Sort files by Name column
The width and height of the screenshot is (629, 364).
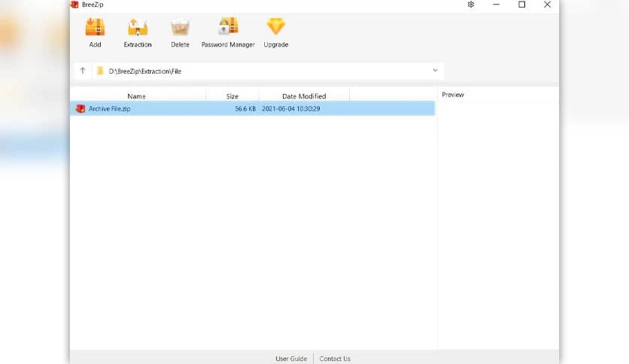point(136,96)
